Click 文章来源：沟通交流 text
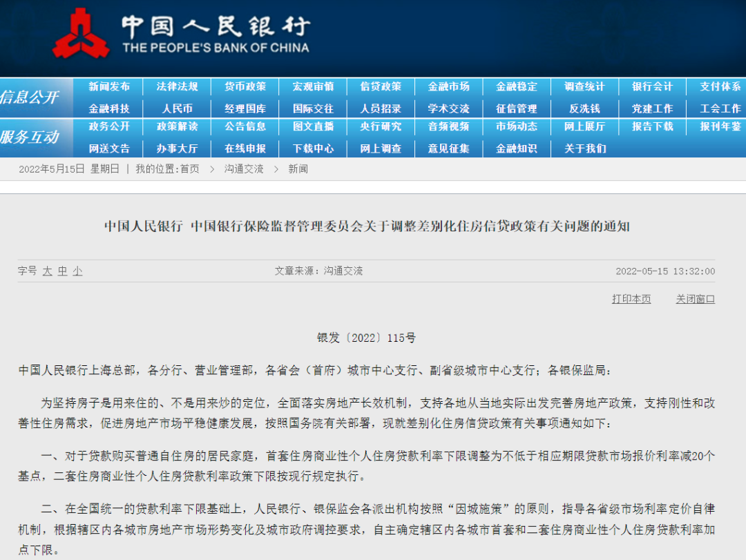The width and height of the screenshot is (746, 560). tap(318, 271)
